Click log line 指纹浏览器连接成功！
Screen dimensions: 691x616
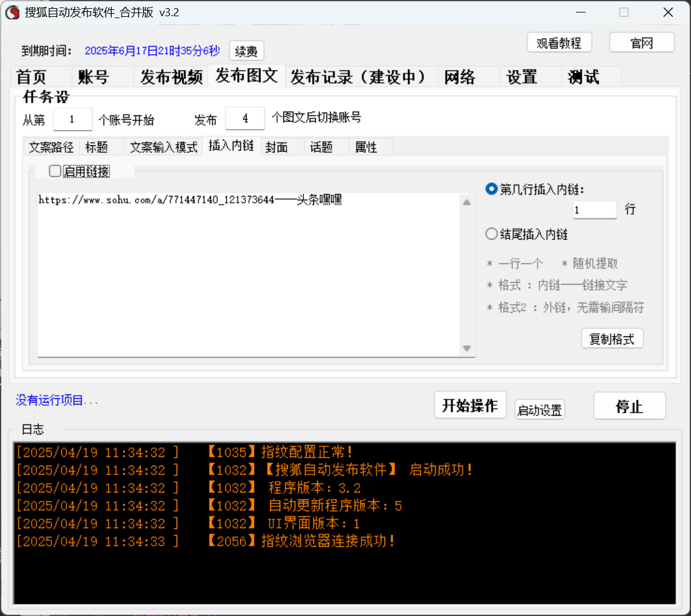[206, 541]
